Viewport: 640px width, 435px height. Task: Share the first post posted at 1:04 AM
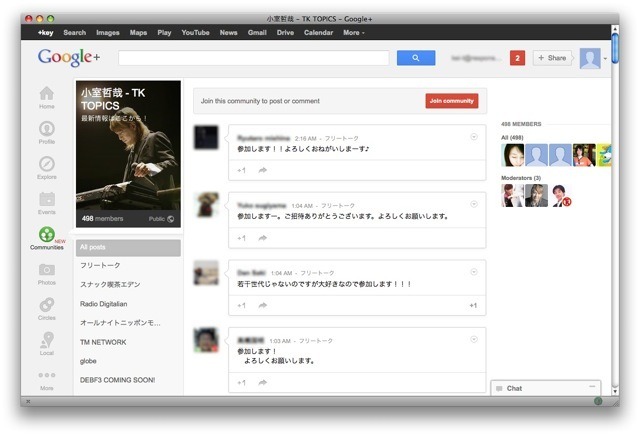tap(262, 238)
